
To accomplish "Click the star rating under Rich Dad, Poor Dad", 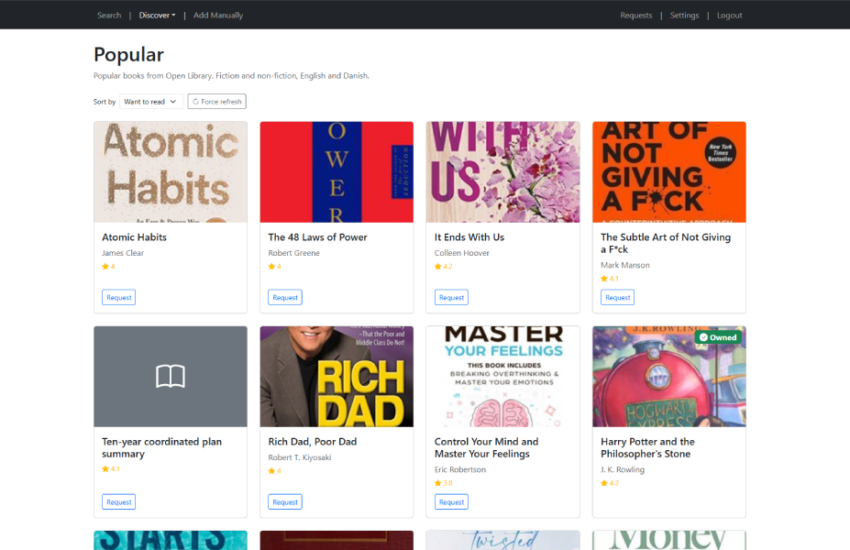I will (272, 471).
